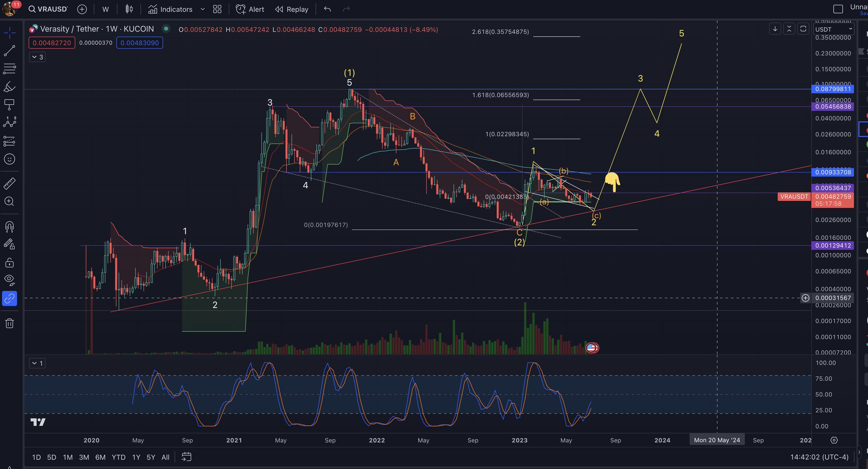Select the text callout annotation tool
This screenshot has height=469, width=868.
(9, 105)
